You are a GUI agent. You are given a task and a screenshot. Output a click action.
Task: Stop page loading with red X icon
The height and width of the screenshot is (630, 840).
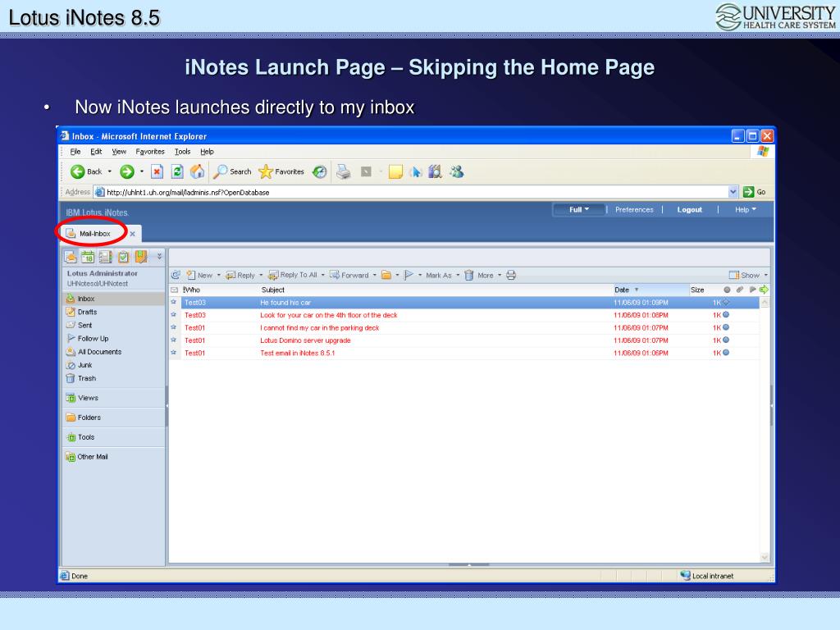(157, 171)
